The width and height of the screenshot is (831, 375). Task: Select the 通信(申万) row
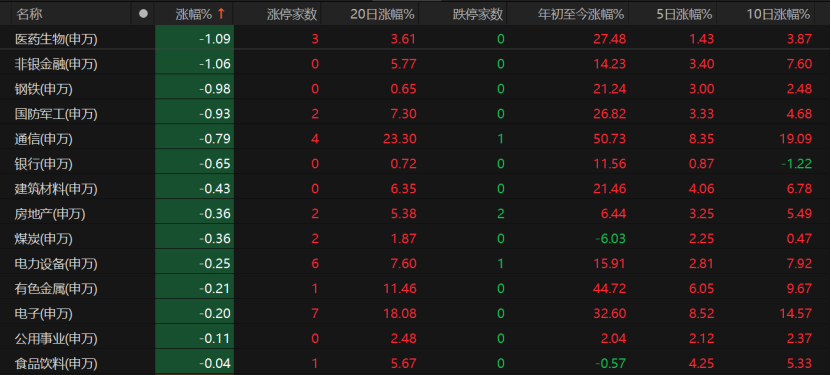tap(416, 138)
